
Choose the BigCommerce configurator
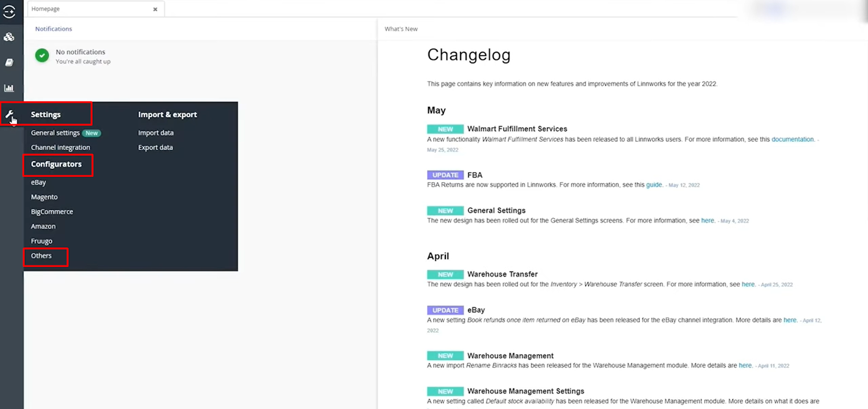pyautogui.click(x=52, y=212)
